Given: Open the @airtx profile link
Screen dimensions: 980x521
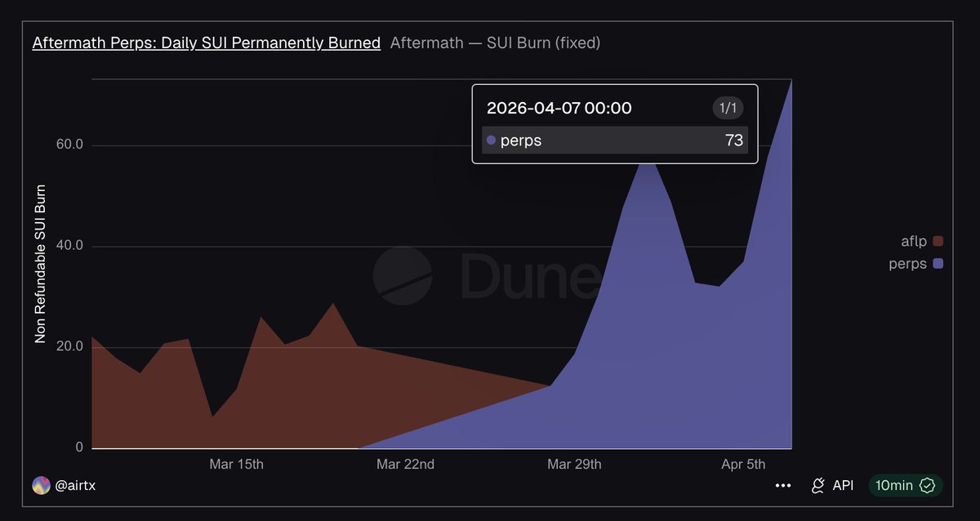Looking at the screenshot, I should 75,486.
